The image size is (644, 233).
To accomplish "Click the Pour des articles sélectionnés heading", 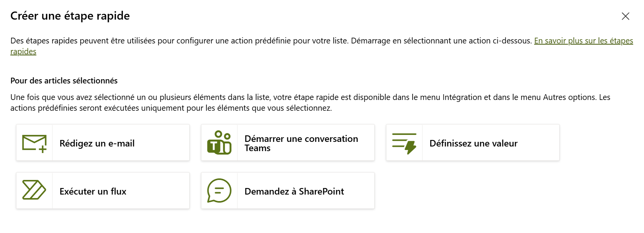I will tap(64, 81).
